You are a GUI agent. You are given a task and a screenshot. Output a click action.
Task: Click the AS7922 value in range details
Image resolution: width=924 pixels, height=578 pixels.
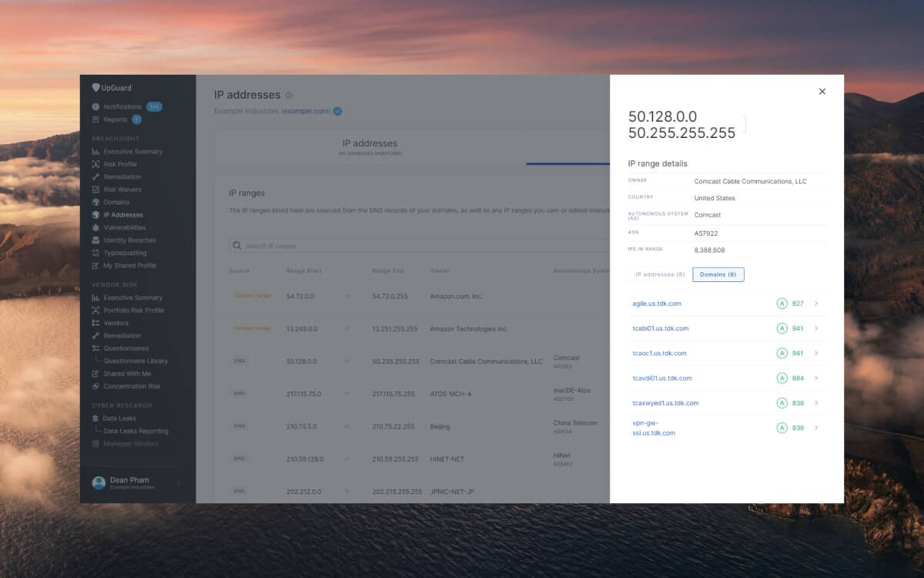point(706,233)
